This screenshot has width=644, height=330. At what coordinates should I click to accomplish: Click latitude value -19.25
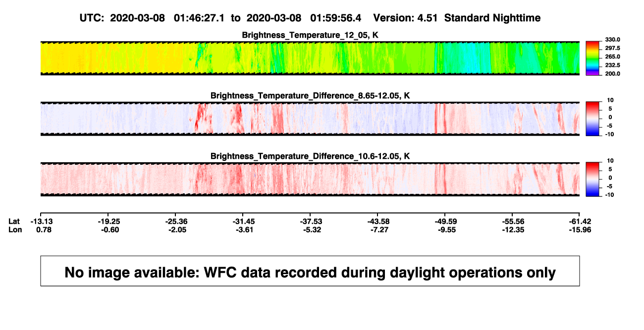109,221
